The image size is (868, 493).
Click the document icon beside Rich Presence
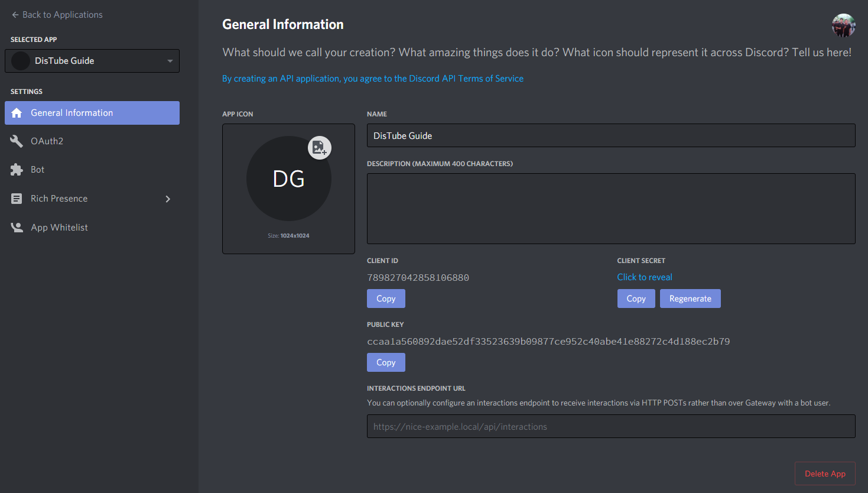point(17,199)
